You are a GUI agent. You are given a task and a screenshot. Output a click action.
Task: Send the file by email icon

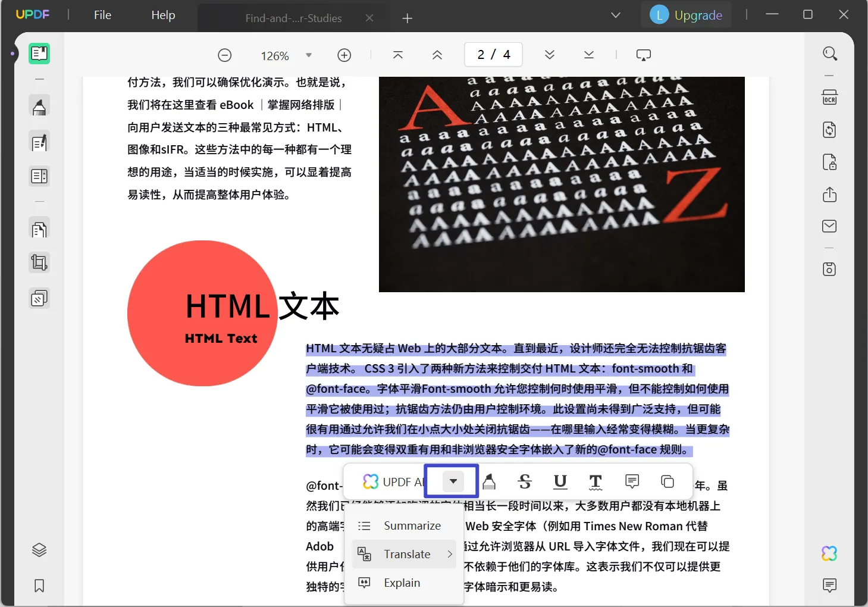(x=829, y=226)
